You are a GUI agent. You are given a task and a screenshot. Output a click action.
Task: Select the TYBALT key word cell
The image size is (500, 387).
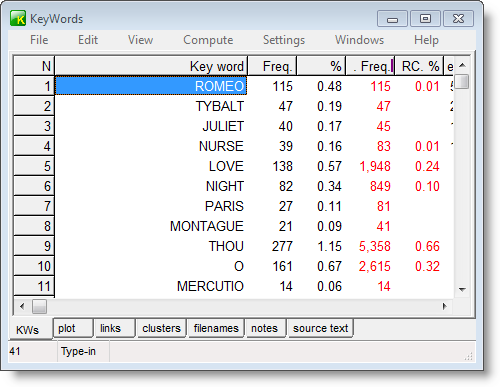coord(151,106)
